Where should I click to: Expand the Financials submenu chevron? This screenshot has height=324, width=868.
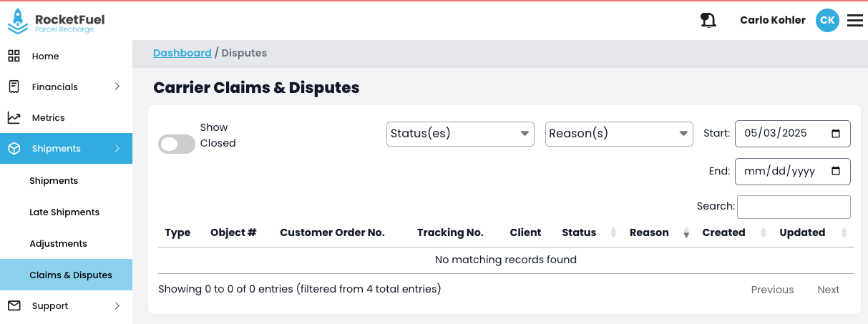[117, 87]
